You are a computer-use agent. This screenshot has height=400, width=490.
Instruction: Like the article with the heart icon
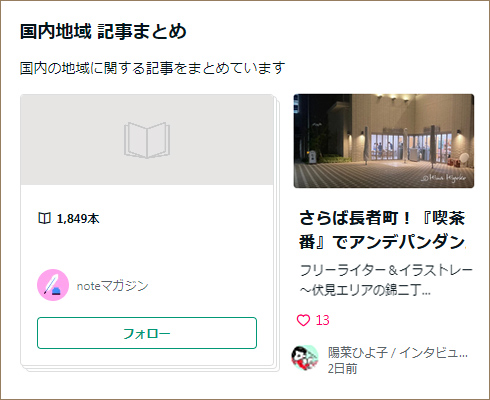point(303,320)
